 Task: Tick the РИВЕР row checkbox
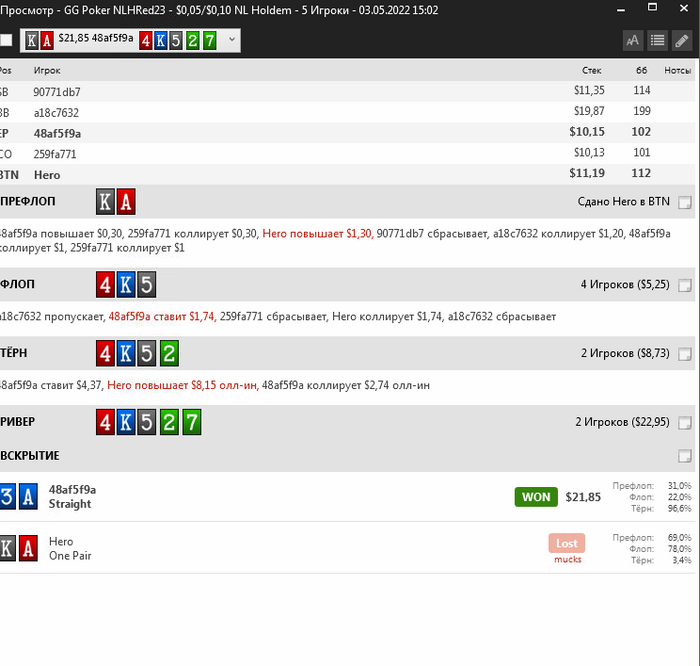[684, 423]
